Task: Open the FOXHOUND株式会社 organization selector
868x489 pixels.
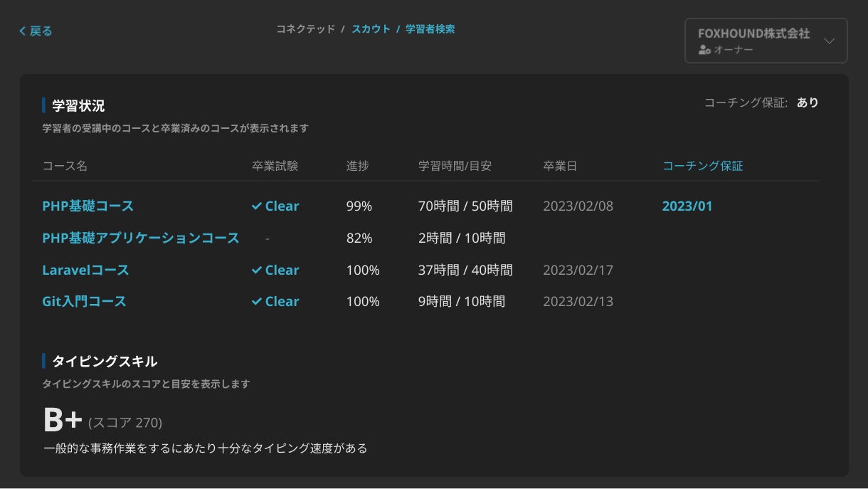Action: (766, 41)
